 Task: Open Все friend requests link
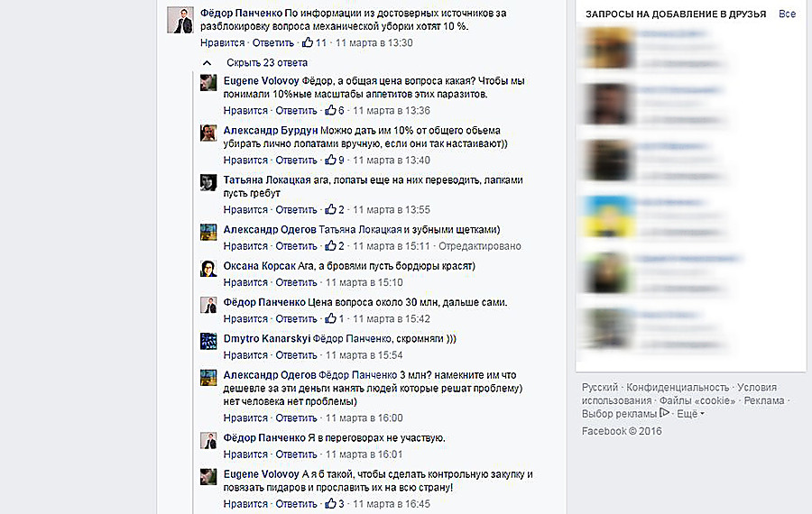click(x=787, y=14)
